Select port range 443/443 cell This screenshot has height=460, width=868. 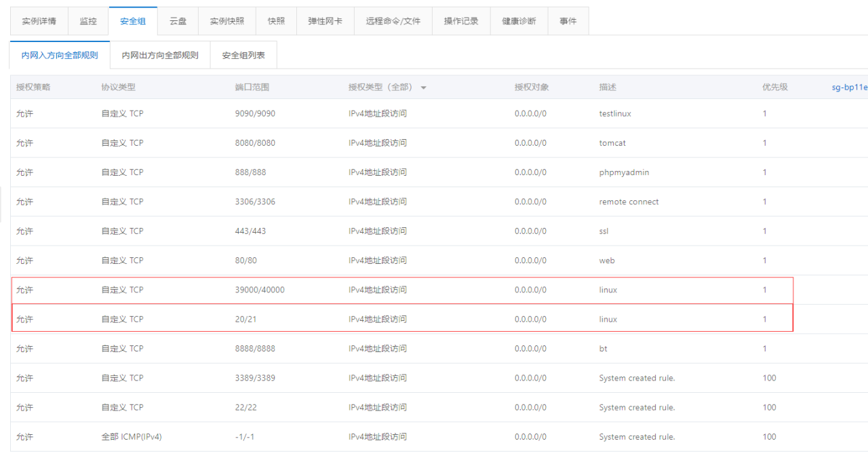click(x=251, y=231)
